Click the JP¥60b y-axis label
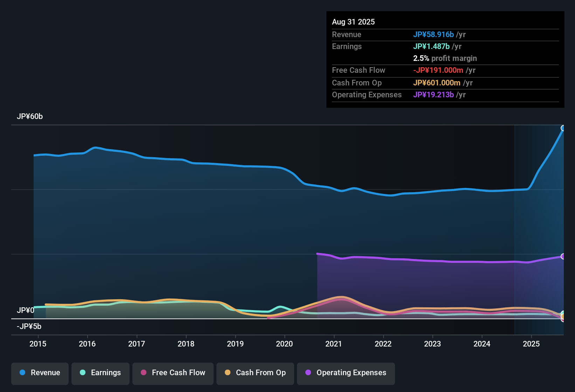575x392 pixels. pyautogui.click(x=30, y=117)
